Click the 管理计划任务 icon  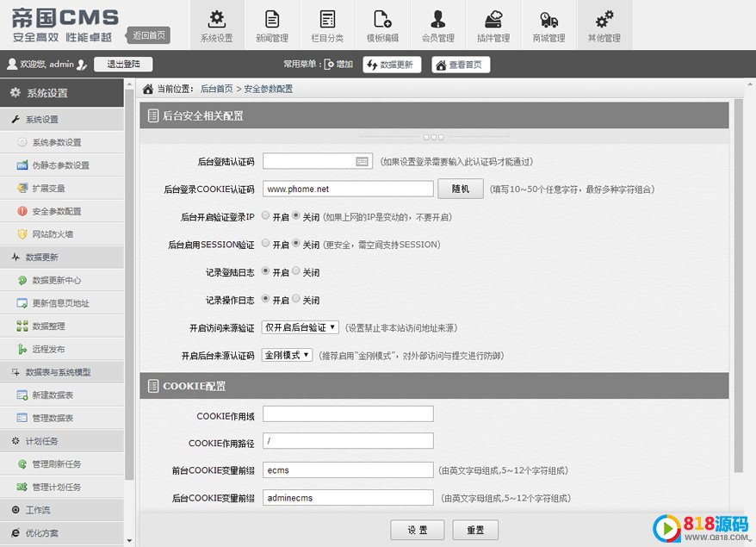[x=22, y=487]
